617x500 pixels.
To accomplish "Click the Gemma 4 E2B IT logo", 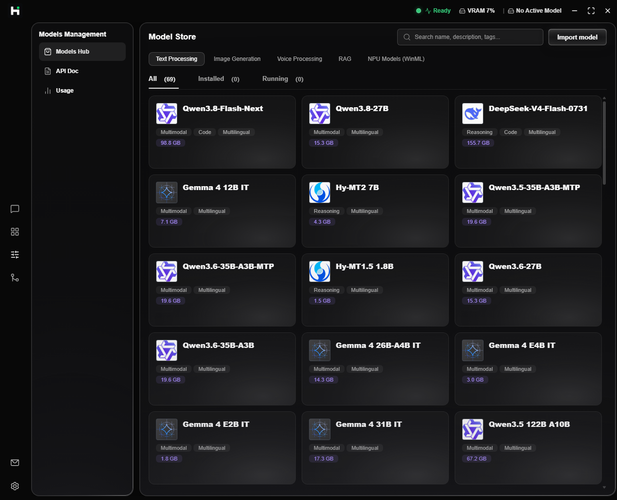I will pos(166,429).
